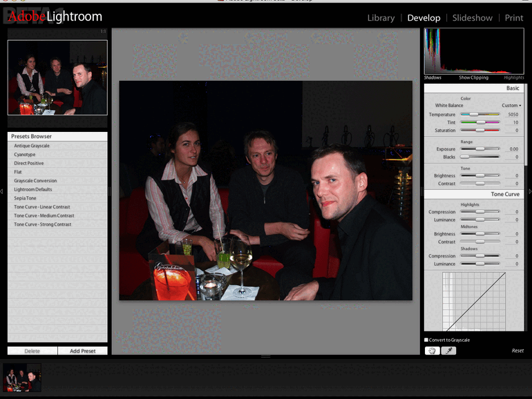Adjust the Exposure slider
The image size is (532, 399).
pyautogui.click(x=479, y=149)
